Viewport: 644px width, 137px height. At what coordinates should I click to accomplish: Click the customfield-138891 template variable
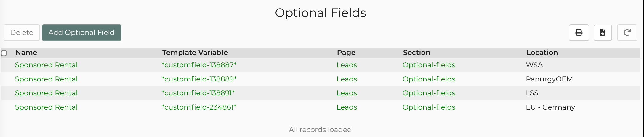click(198, 93)
